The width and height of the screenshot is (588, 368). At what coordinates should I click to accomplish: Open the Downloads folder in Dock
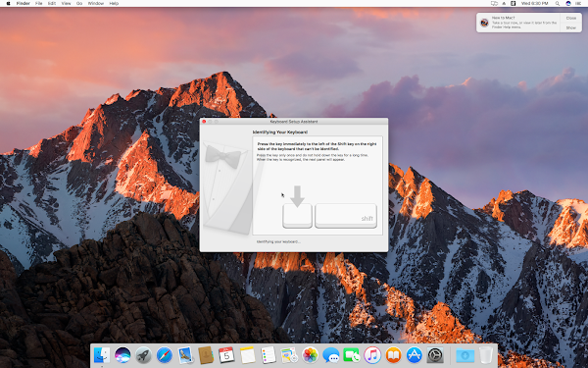pyautogui.click(x=465, y=355)
